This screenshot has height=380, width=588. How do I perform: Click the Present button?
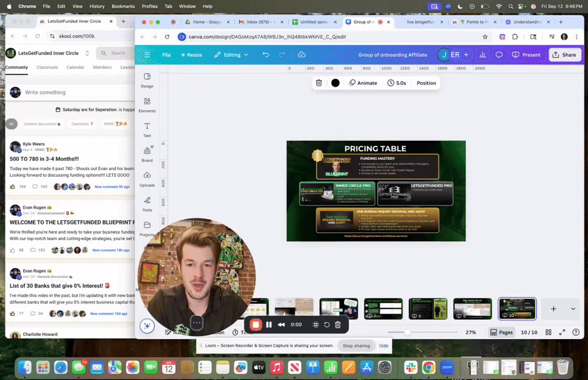(x=526, y=55)
